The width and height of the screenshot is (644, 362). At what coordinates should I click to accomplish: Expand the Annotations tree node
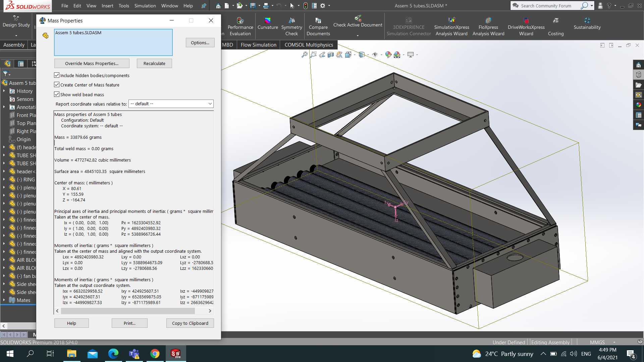click(x=4, y=107)
